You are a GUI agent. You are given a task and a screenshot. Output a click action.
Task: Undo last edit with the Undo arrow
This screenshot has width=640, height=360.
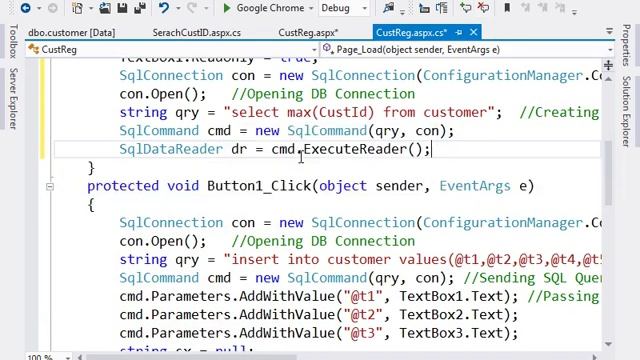164,8
